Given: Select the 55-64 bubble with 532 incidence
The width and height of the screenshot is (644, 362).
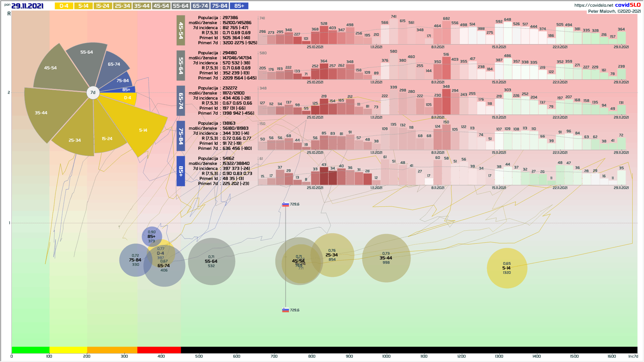Looking at the screenshot, I should click(x=211, y=261).
